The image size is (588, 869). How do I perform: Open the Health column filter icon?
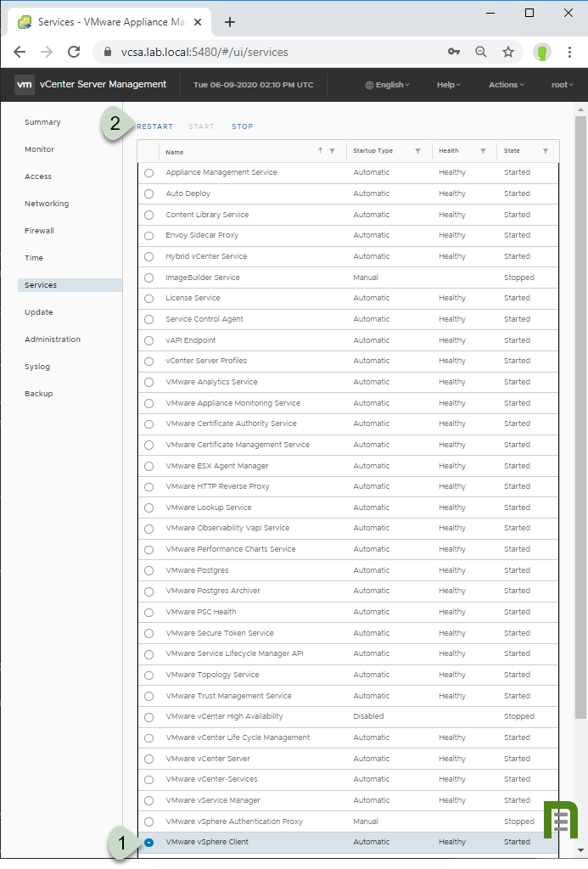[x=484, y=151]
